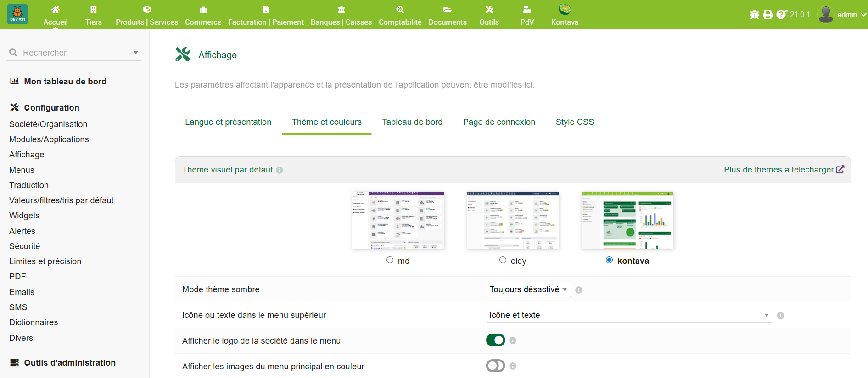The height and width of the screenshot is (378, 868).
Task: Open the Tiers module icon
Action: (x=94, y=10)
